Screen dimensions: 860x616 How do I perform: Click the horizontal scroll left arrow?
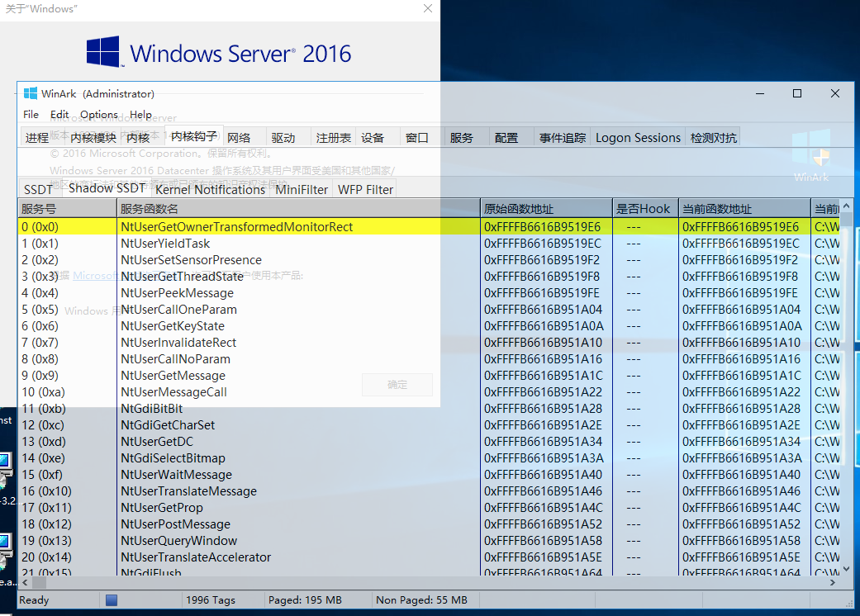(25, 583)
